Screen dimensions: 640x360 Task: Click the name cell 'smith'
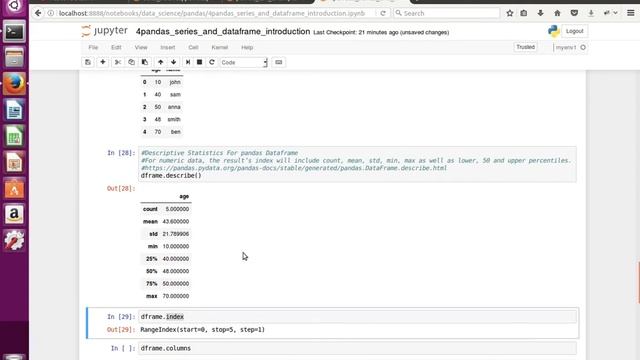pyautogui.click(x=174, y=119)
